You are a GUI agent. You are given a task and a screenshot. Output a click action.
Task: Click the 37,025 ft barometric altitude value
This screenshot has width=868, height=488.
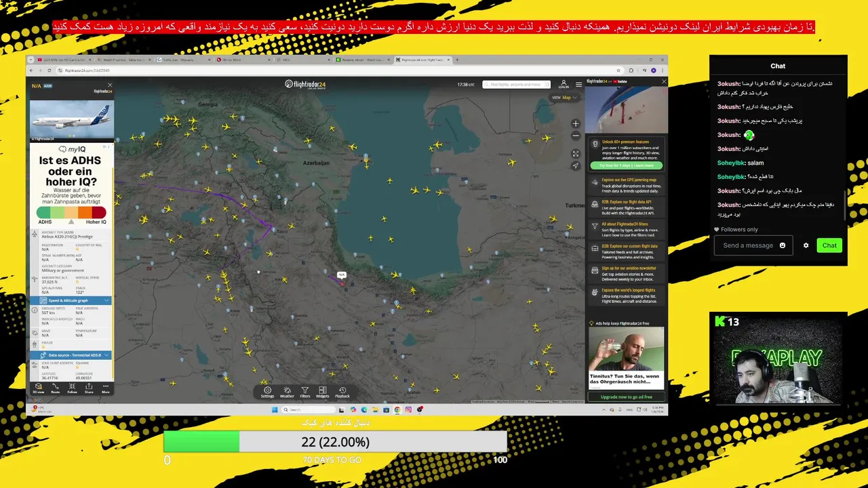50,281
